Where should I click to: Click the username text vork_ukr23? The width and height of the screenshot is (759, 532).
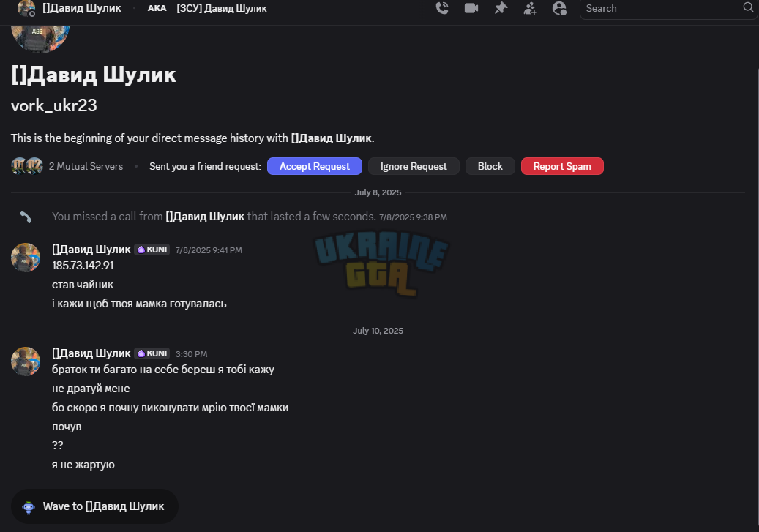53,105
